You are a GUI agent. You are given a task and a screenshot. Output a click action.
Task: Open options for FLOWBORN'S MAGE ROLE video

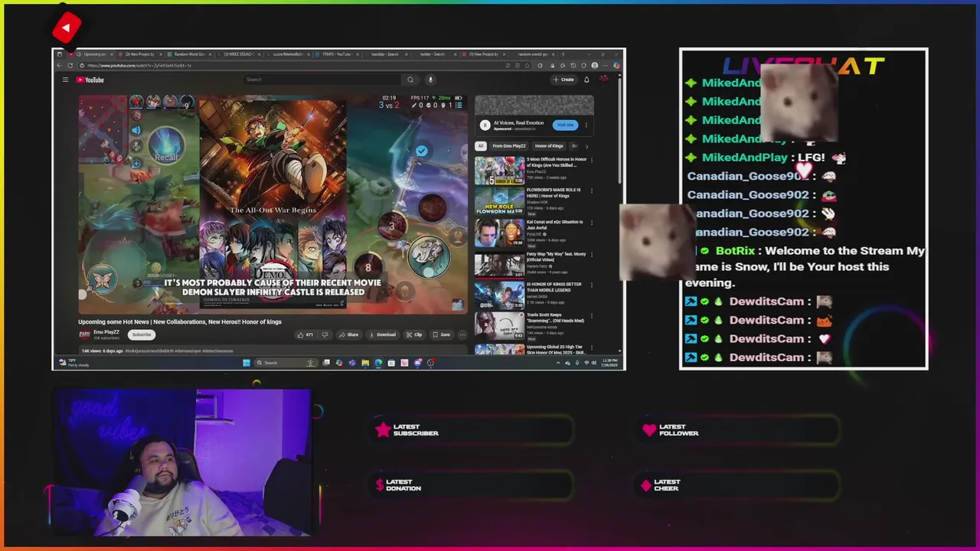(592, 191)
